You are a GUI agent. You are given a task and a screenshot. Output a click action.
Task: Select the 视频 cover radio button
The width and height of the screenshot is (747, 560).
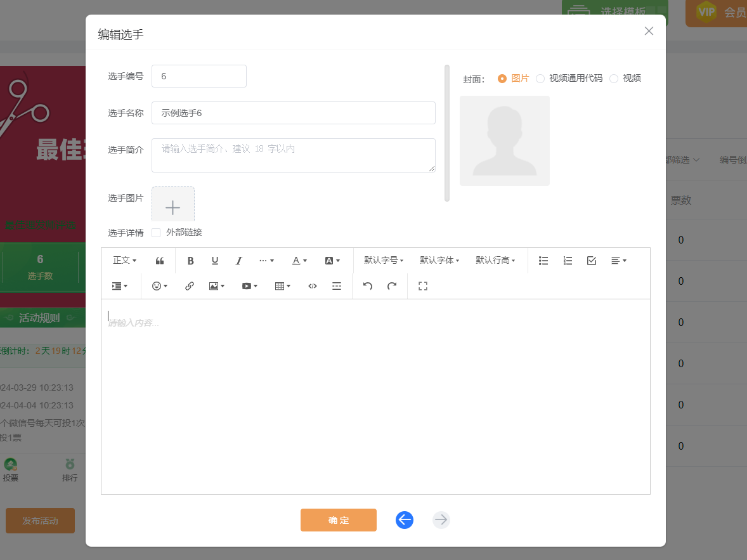pyautogui.click(x=614, y=79)
